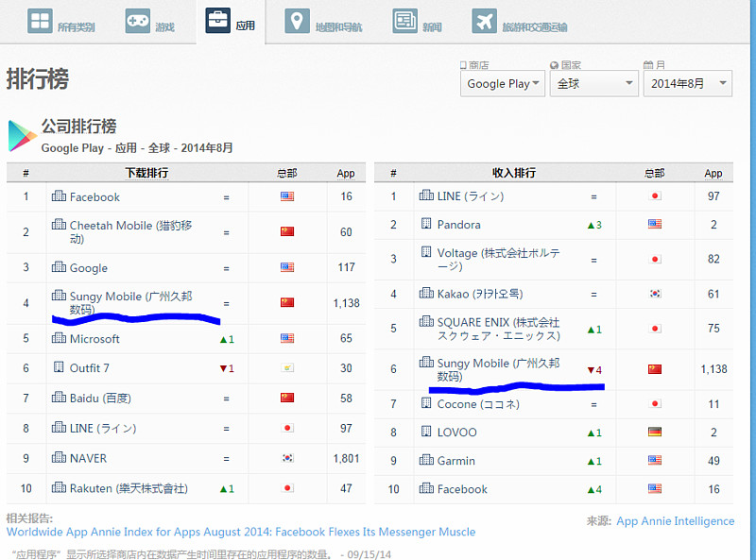Click the company icon beside SQUARE ENIX
The width and height of the screenshot is (756, 560).
point(426,321)
